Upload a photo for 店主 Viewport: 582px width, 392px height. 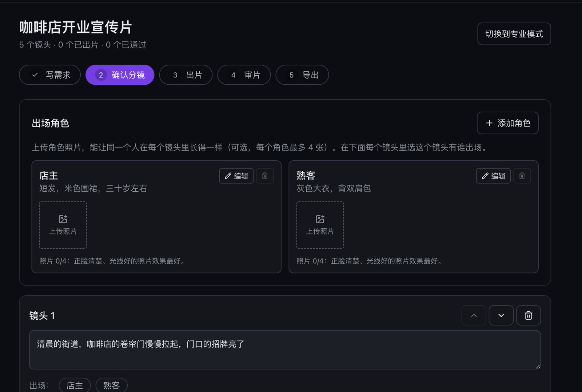pos(63,225)
